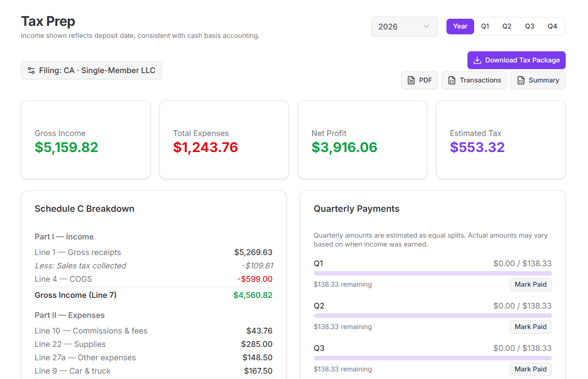Switch to the Q2 tab
Image resolution: width=588 pixels, height=379 pixels.
507,26
